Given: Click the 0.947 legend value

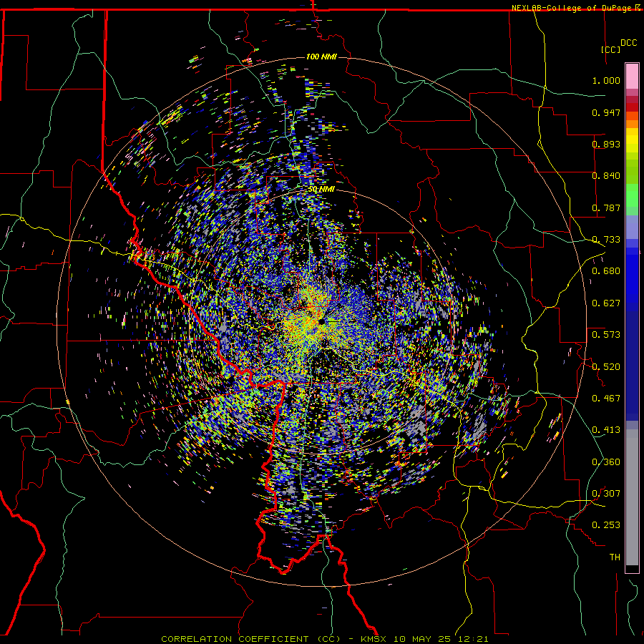Looking at the screenshot, I should tap(606, 112).
